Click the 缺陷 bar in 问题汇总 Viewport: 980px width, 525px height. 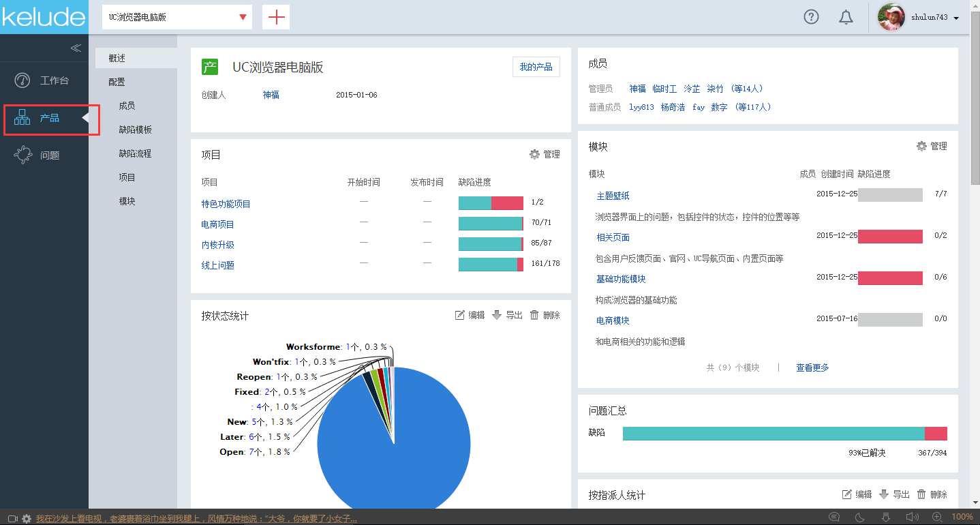(x=785, y=434)
